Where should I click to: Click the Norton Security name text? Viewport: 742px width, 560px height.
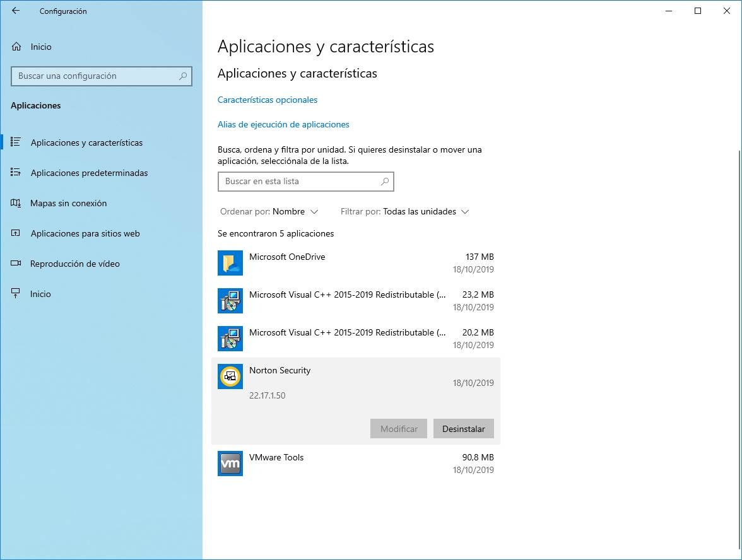(x=280, y=370)
